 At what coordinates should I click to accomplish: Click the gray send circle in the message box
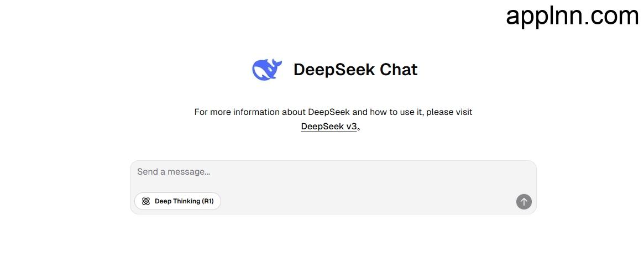(x=523, y=202)
